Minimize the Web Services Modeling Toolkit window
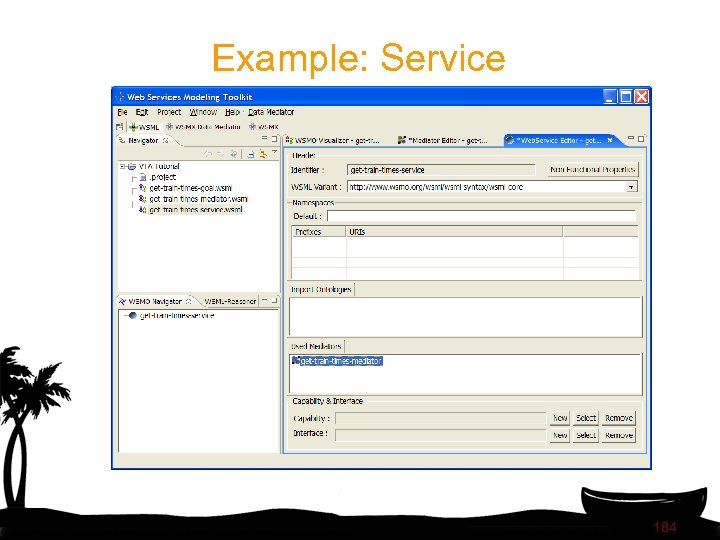 tap(610, 96)
